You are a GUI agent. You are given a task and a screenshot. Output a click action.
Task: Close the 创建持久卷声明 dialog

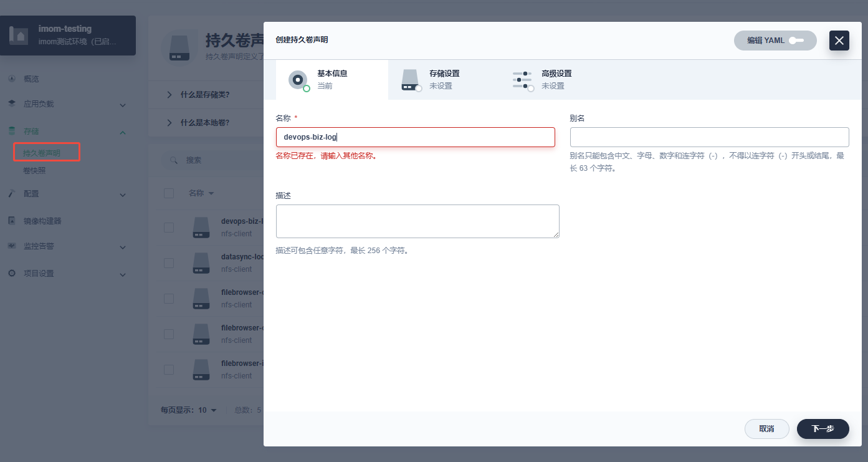(839, 41)
